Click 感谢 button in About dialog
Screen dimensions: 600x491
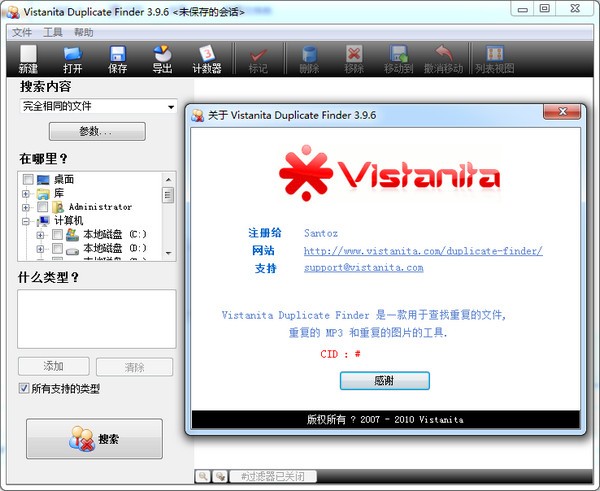(385, 381)
